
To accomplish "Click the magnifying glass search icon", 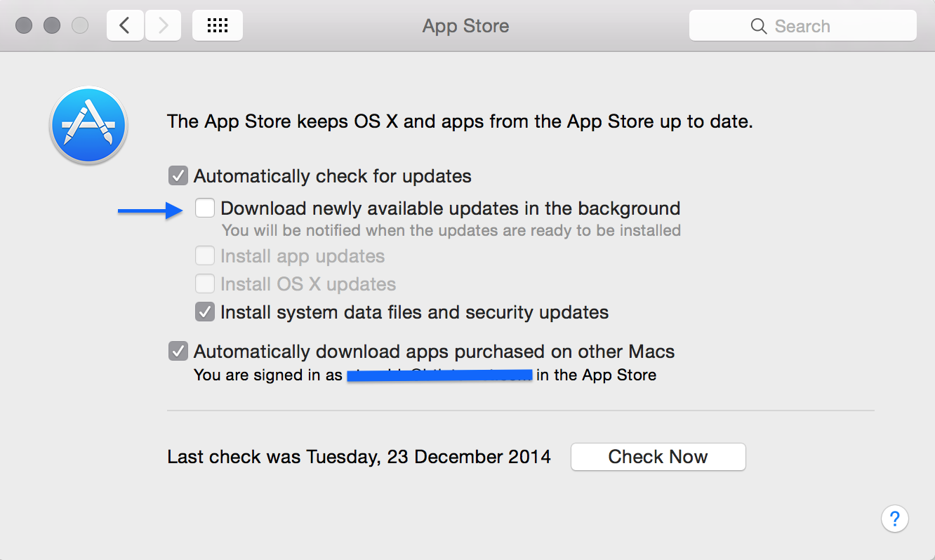I will pyautogui.click(x=759, y=27).
